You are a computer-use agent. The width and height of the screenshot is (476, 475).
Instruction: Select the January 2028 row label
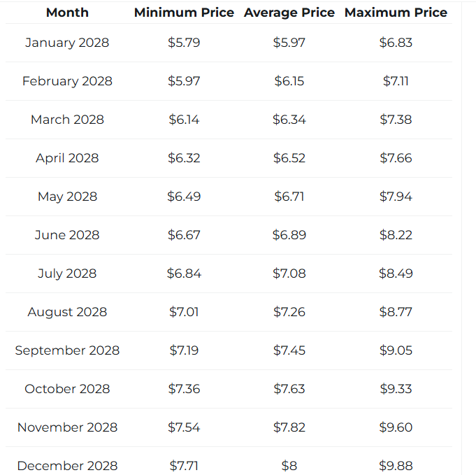[67, 43]
